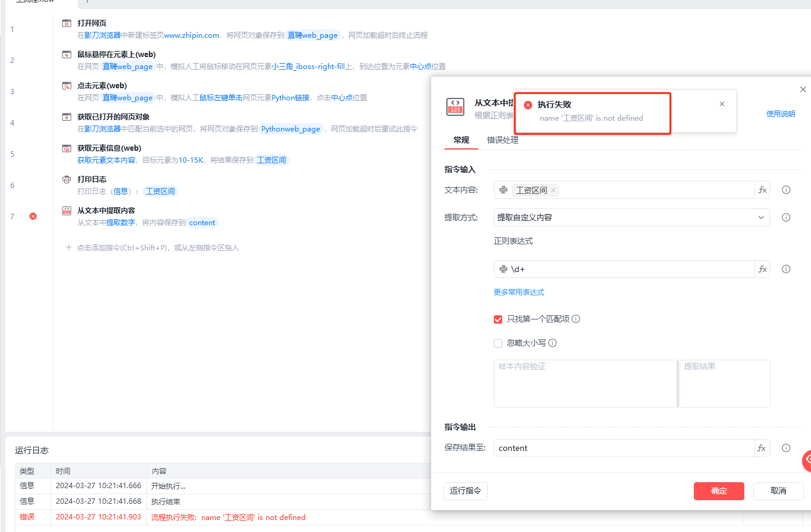
Task: Click the Python icon in 正则表达式 field
Action: (x=503, y=269)
